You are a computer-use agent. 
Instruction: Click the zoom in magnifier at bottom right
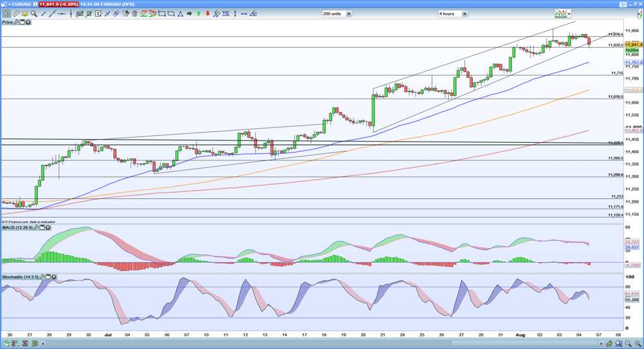point(638,343)
